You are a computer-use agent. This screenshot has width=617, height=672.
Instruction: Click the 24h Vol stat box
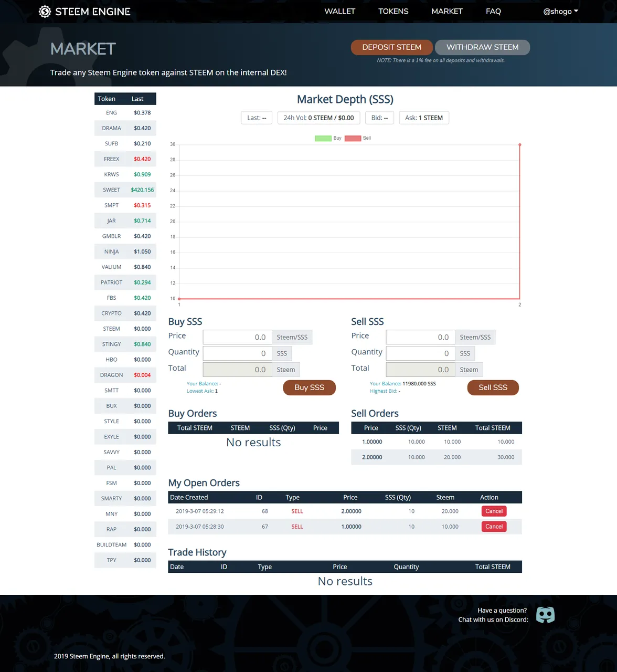pyautogui.click(x=318, y=118)
